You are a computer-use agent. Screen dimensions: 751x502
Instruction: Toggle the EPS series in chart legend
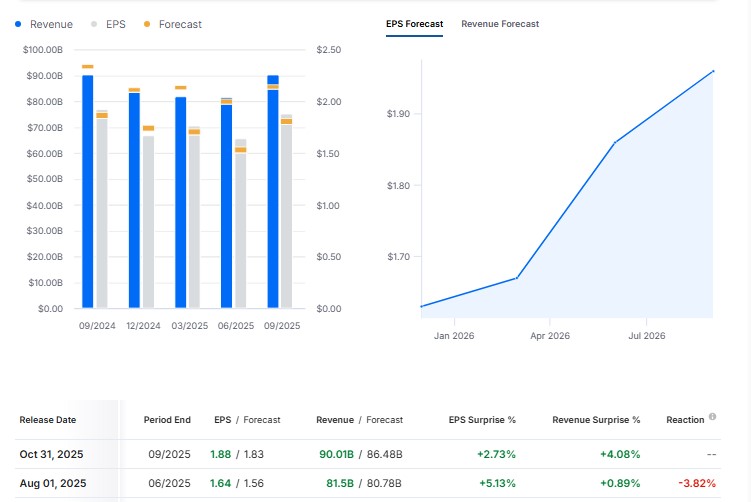(x=112, y=23)
